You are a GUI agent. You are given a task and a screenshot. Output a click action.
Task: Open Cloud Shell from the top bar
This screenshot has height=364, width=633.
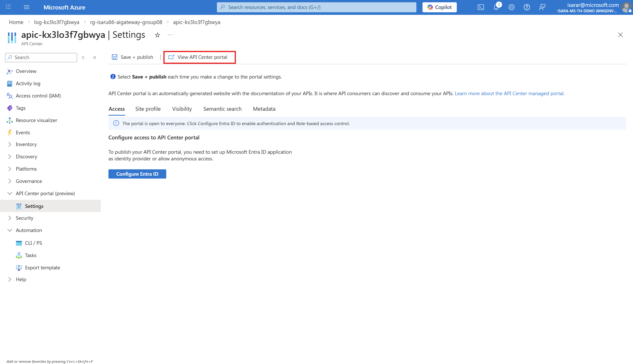click(x=481, y=7)
